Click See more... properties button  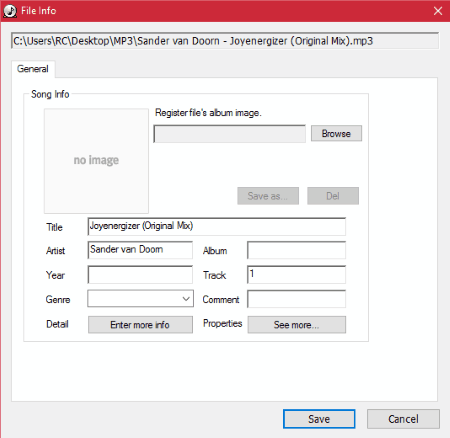(x=296, y=325)
